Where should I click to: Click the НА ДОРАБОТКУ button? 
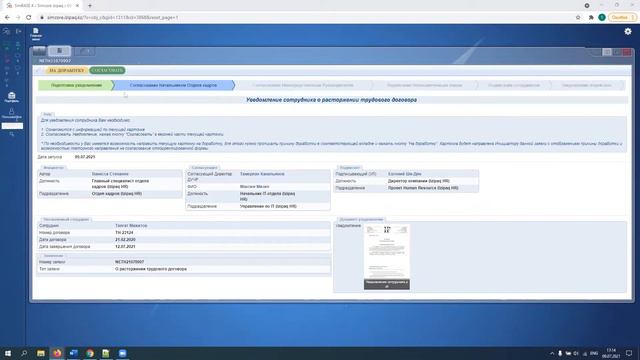(66, 70)
